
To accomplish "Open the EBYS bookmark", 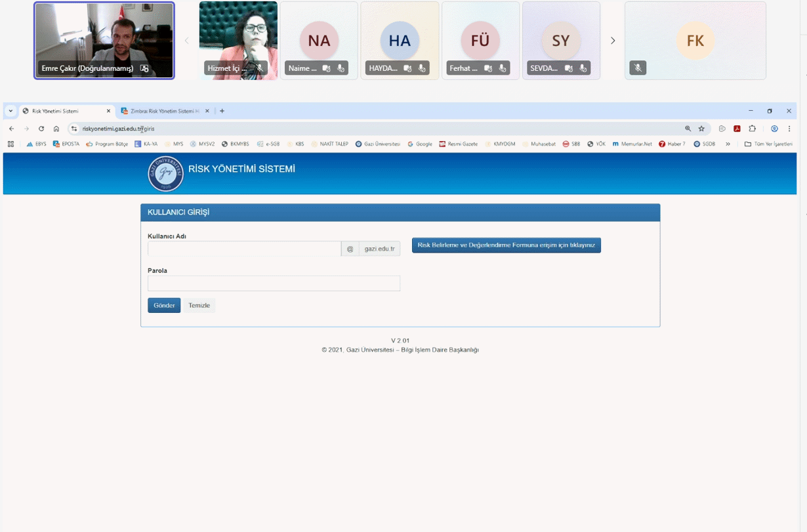I will point(37,144).
